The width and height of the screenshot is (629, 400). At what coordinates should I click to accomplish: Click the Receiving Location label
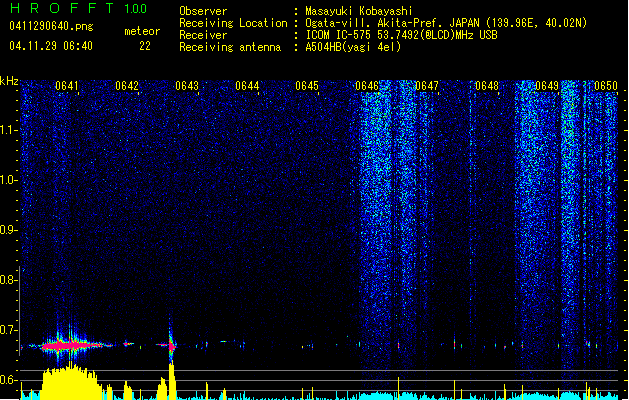[x=233, y=23]
